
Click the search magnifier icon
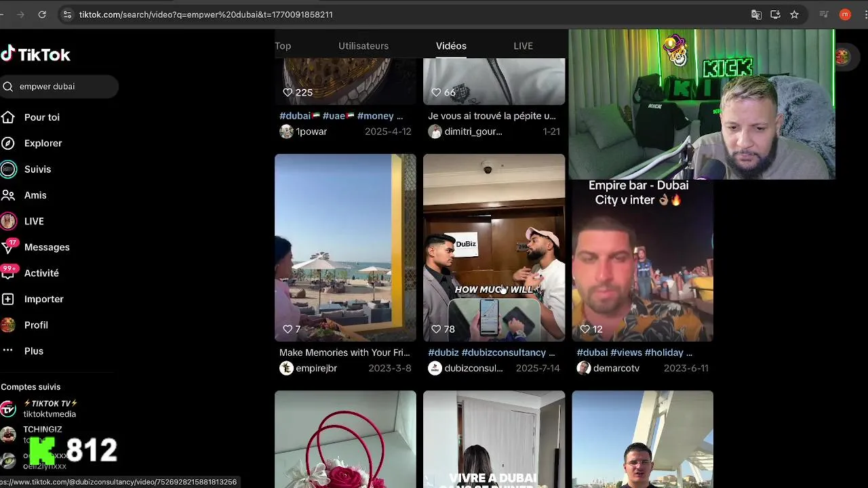8,87
